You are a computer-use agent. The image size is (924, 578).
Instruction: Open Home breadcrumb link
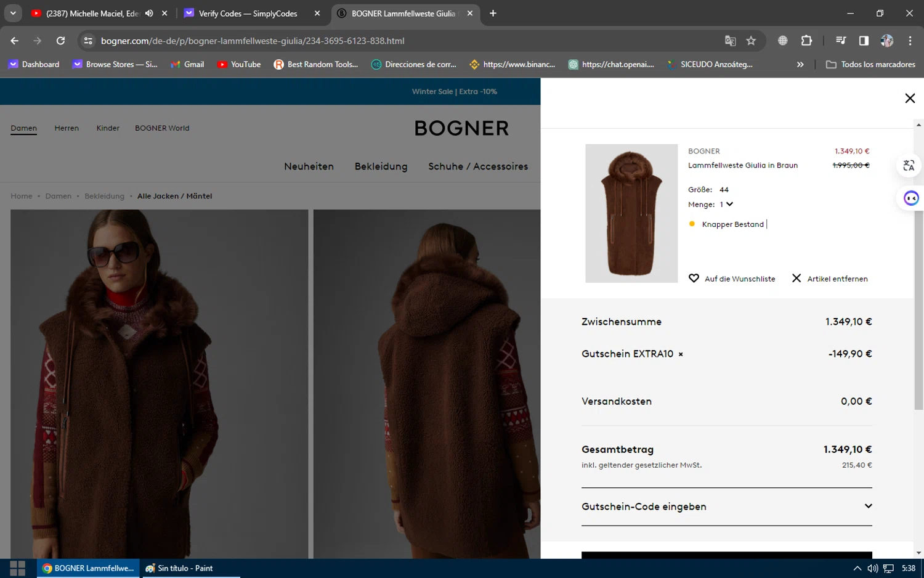(x=22, y=196)
